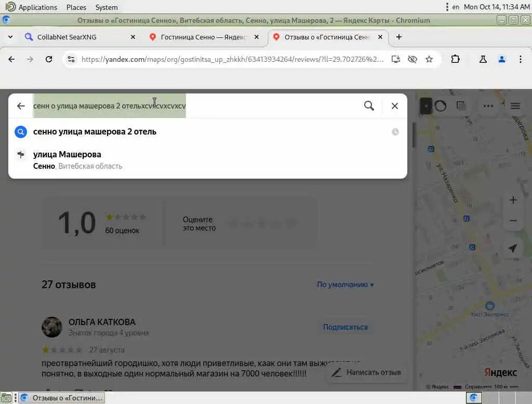
Task: Zoom in on the map
Action: pyautogui.click(x=513, y=200)
